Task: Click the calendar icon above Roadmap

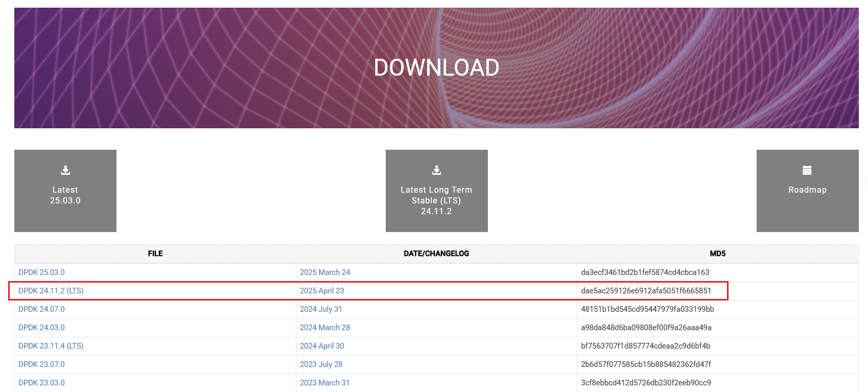Action: 807,170
